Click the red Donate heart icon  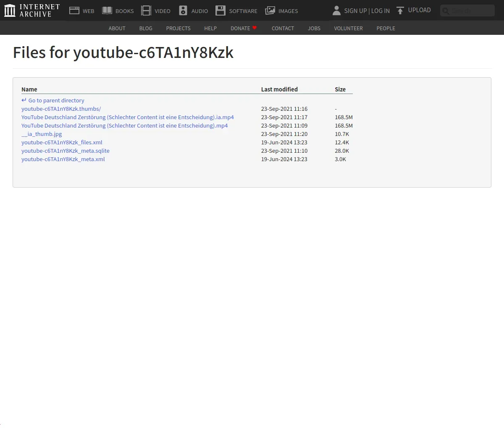(x=255, y=28)
